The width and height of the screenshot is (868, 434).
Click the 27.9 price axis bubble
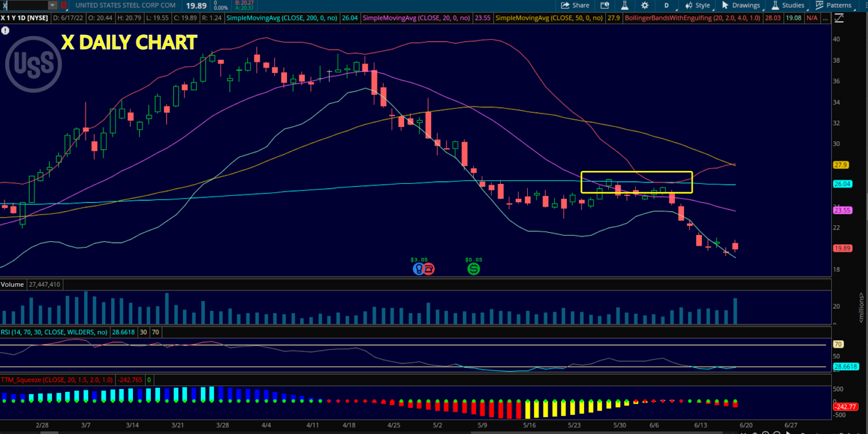click(840, 165)
